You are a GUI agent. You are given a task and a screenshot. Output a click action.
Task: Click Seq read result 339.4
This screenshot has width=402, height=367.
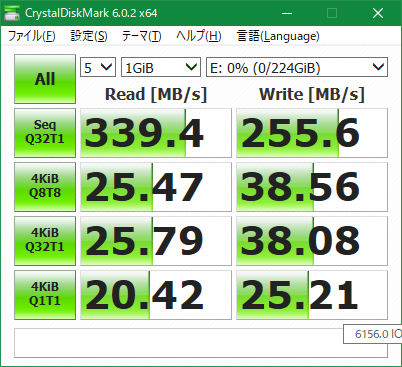click(x=156, y=133)
